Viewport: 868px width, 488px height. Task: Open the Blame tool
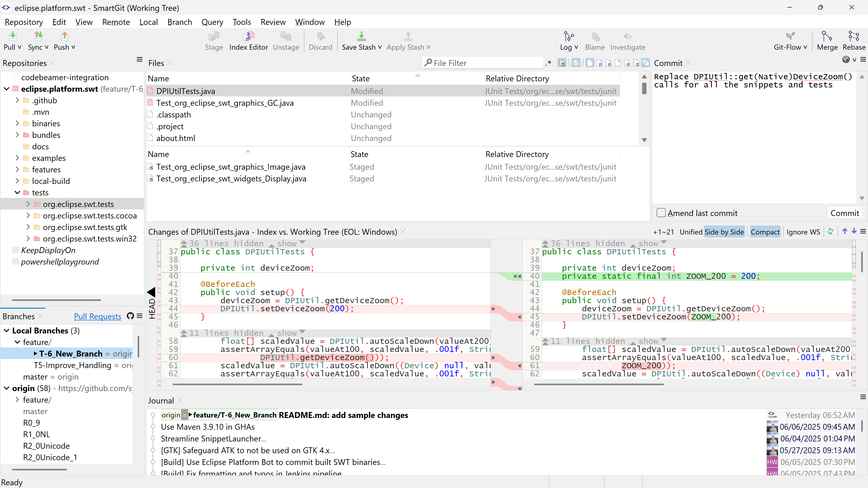595,40
